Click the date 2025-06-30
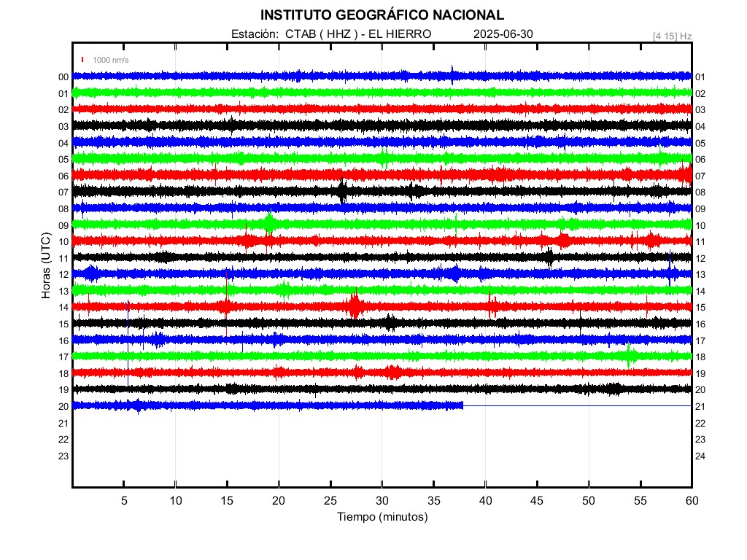 503,34
